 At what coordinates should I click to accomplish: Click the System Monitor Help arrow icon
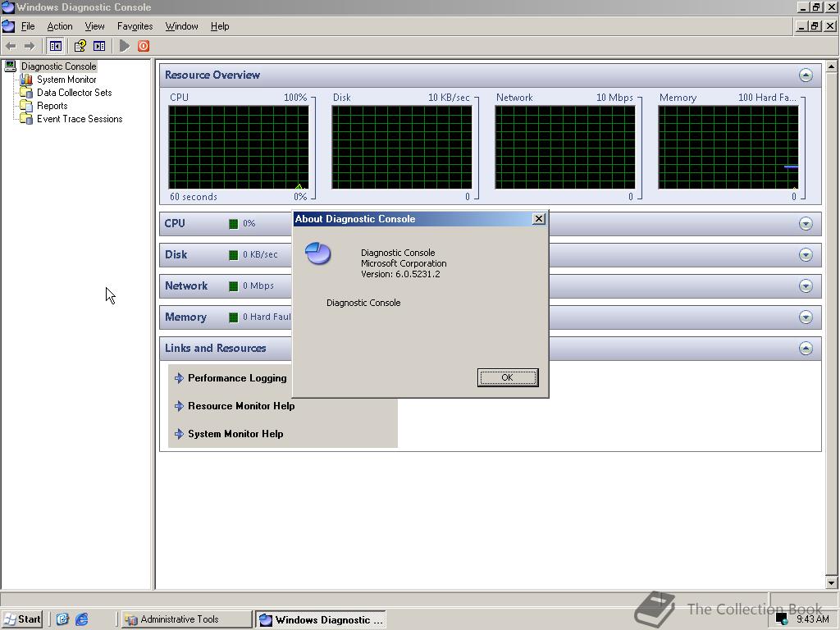click(x=179, y=434)
